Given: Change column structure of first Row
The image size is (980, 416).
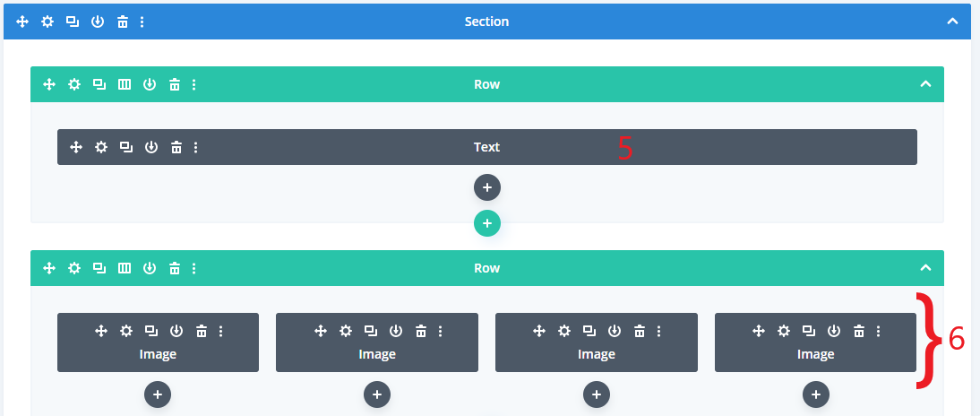Looking at the screenshot, I should click(x=125, y=84).
